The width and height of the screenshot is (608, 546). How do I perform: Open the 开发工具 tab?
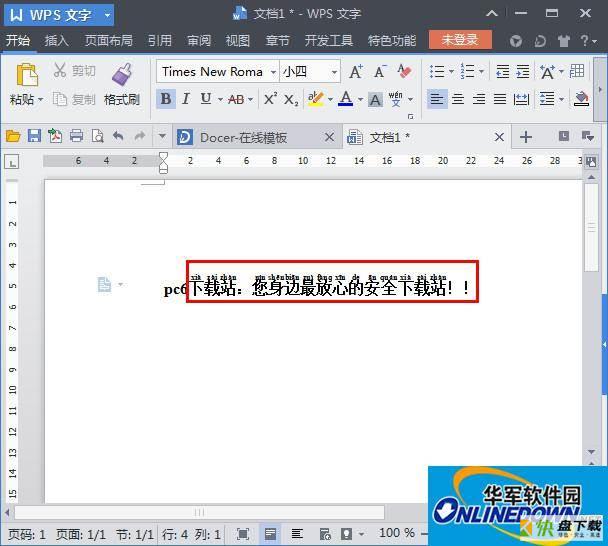click(x=328, y=40)
